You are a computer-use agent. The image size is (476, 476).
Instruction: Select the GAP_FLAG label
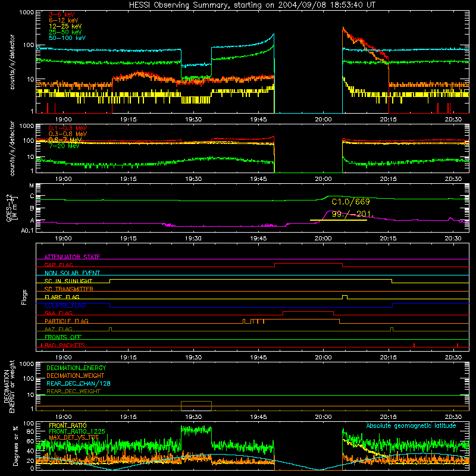58,265
